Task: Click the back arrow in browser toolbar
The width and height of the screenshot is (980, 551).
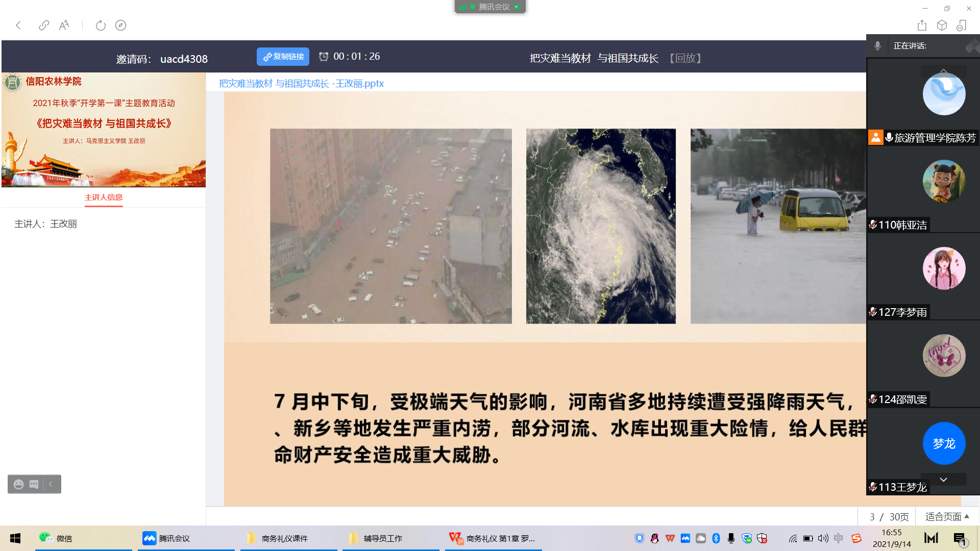Action: [18, 26]
